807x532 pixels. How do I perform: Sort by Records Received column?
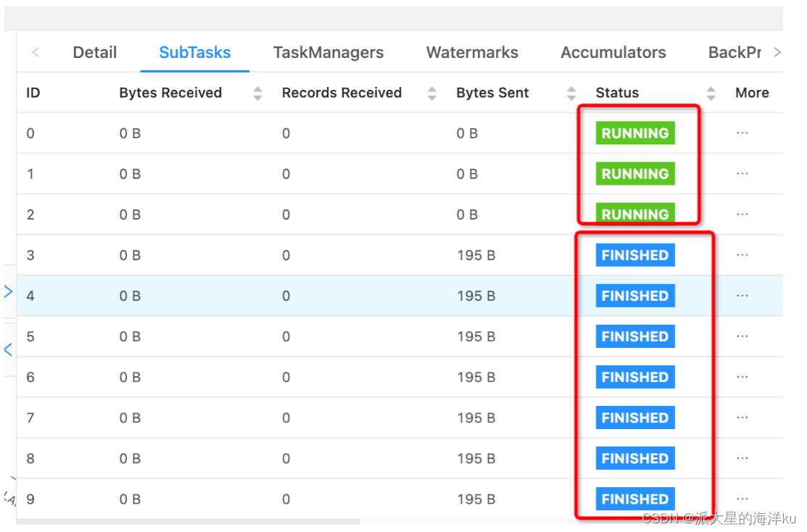[432, 93]
